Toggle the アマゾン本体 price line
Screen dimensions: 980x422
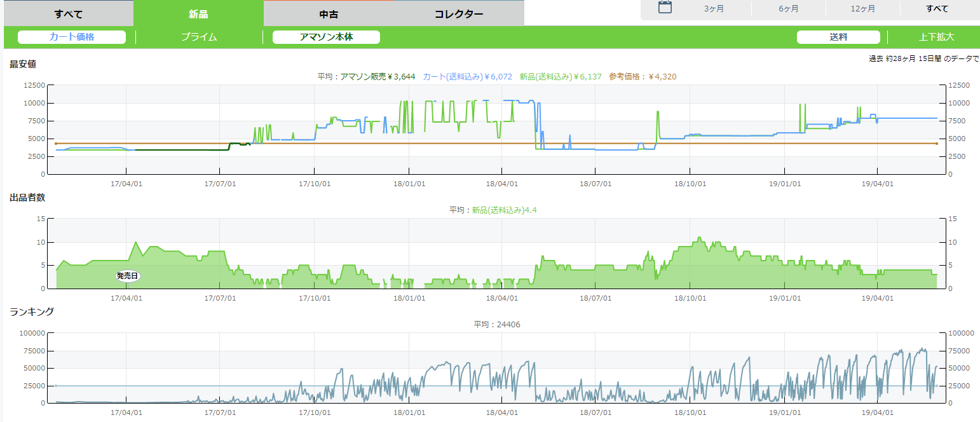coord(326,37)
